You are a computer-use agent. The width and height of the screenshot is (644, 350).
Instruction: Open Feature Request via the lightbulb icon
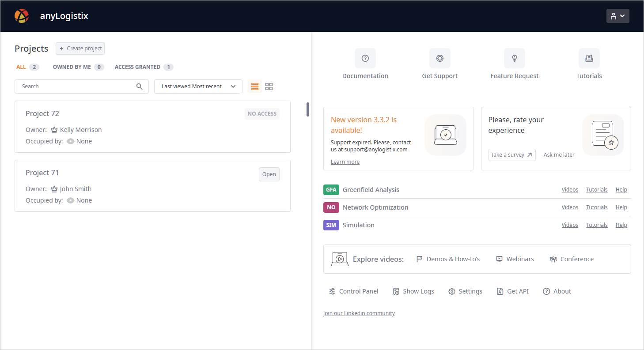(515, 58)
